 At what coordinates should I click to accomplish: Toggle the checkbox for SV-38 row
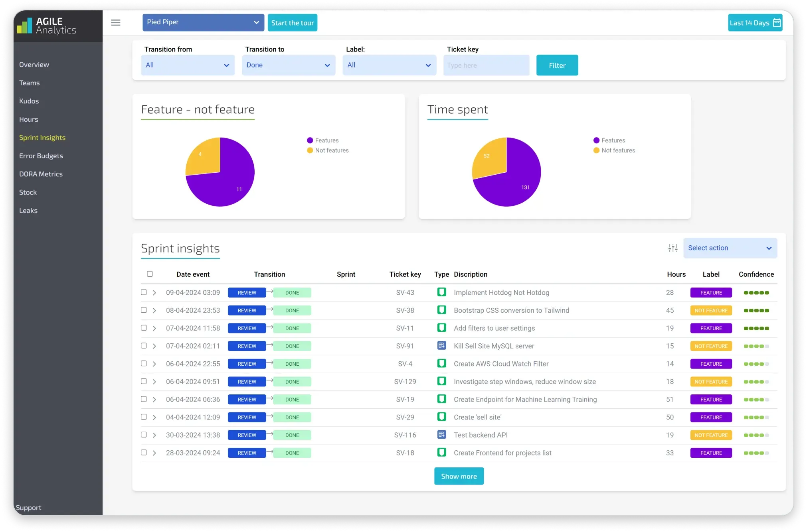coord(143,310)
